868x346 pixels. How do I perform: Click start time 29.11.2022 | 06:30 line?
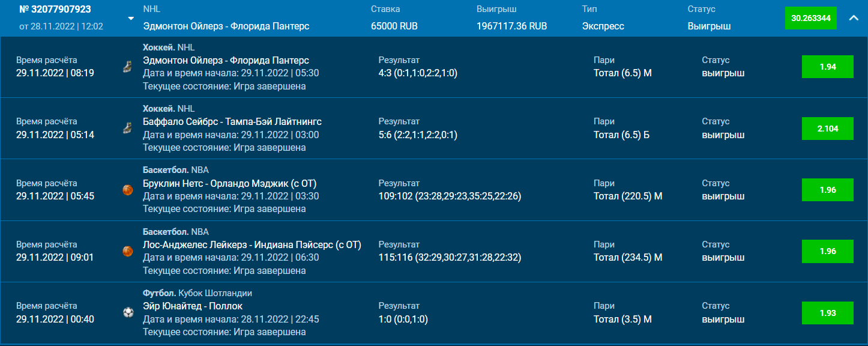pyautogui.click(x=231, y=257)
